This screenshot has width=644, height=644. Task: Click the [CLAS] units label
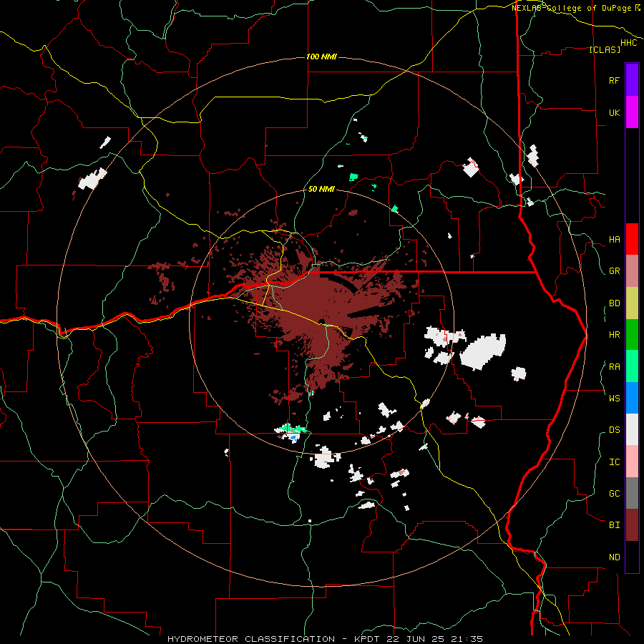pyautogui.click(x=605, y=49)
